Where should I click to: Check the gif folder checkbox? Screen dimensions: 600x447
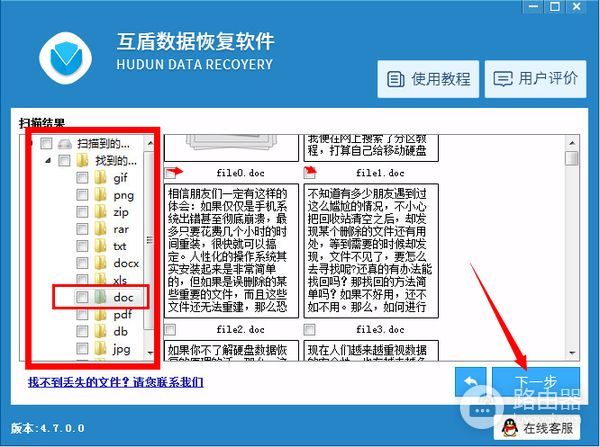click(x=82, y=178)
